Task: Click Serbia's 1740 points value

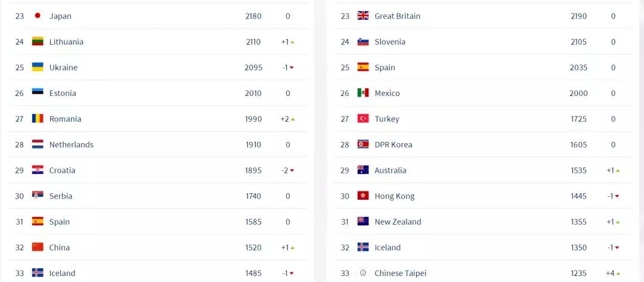Action: (x=253, y=196)
